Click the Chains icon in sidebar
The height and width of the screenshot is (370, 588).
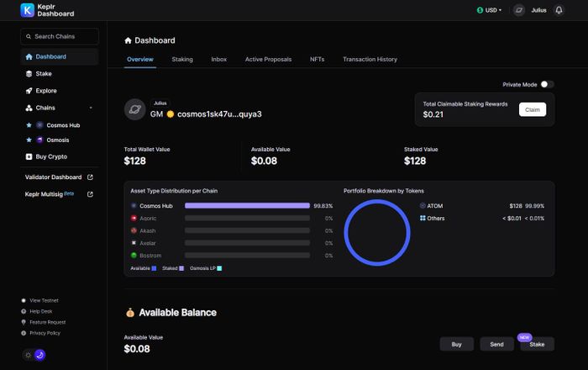pyautogui.click(x=29, y=108)
